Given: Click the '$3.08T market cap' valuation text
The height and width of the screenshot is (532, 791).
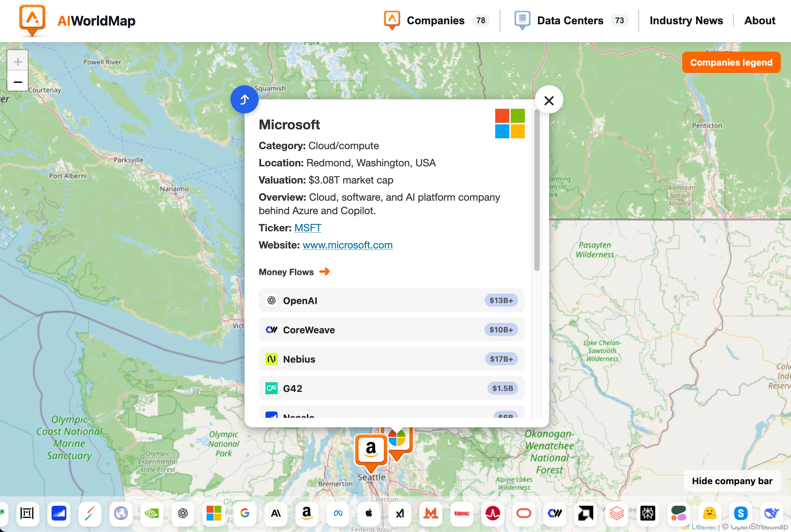Looking at the screenshot, I should pyautogui.click(x=351, y=180).
